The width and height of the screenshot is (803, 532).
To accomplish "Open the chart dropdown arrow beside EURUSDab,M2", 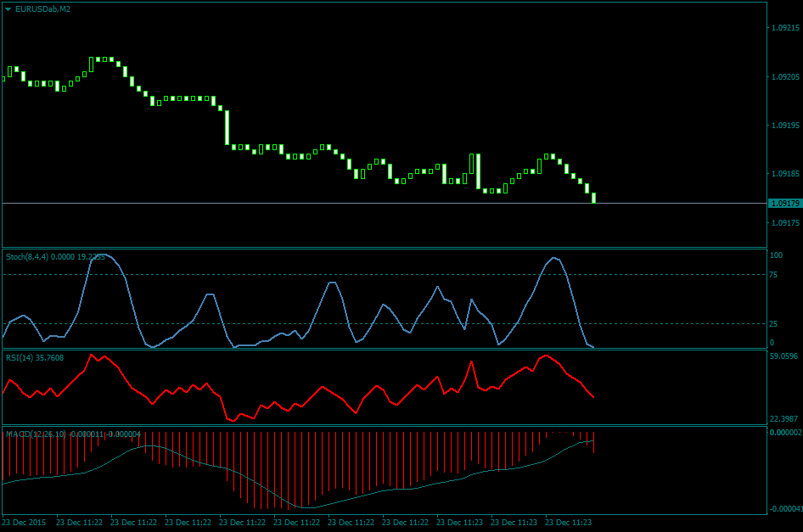I will 8,9.
